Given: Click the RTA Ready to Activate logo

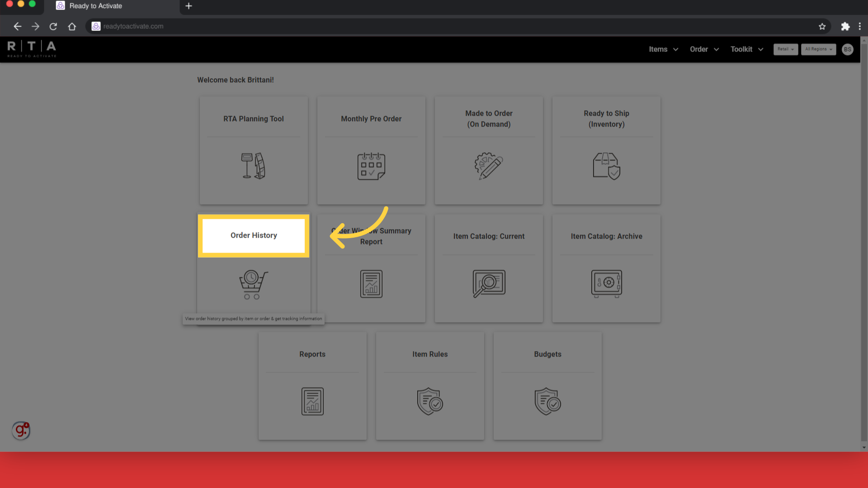Looking at the screenshot, I should pyautogui.click(x=32, y=49).
